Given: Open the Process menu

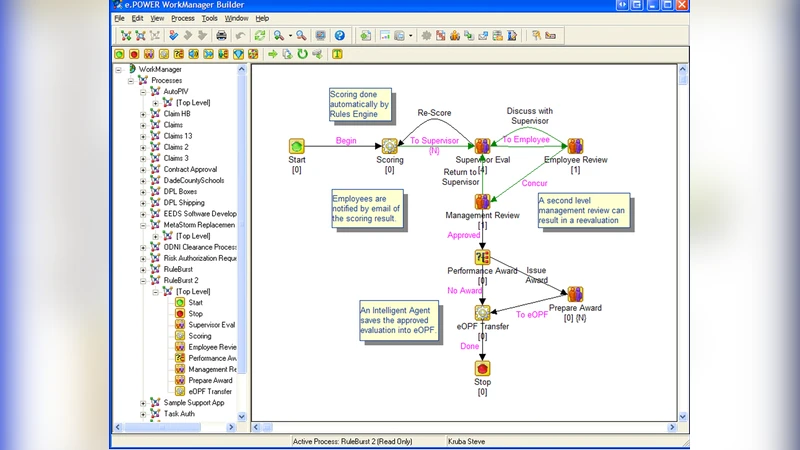Looking at the screenshot, I should [183, 18].
